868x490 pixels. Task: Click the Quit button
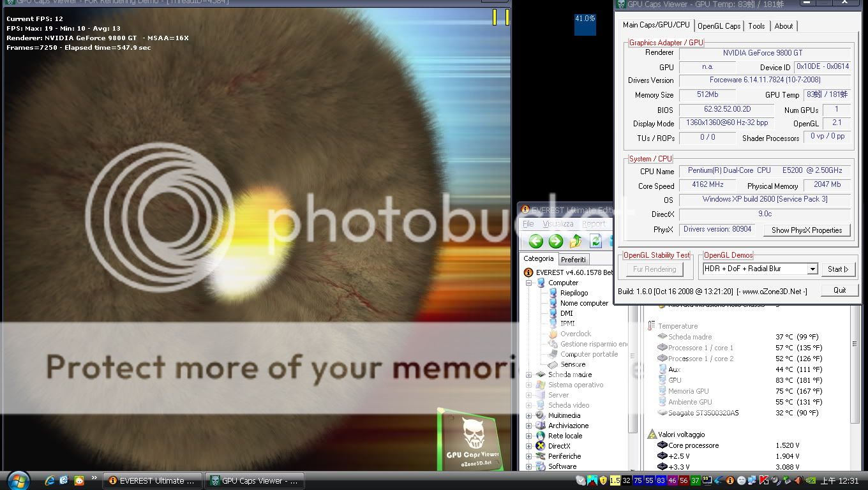tap(839, 290)
